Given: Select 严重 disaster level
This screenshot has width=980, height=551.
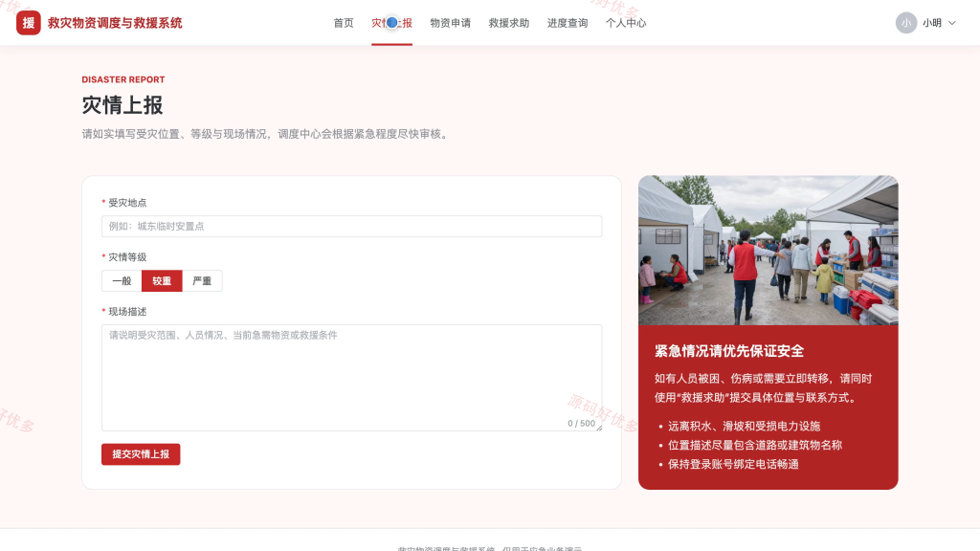Looking at the screenshot, I should coord(202,281).
